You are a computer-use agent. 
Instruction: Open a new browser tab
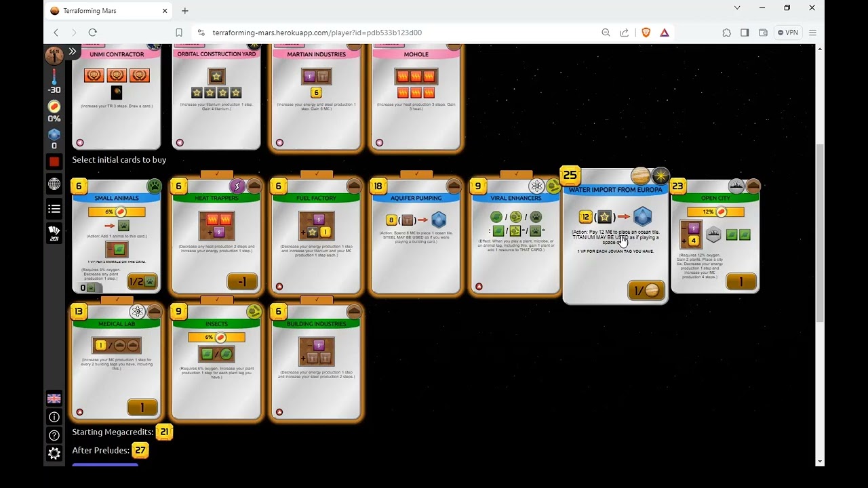tap(184, 11)
